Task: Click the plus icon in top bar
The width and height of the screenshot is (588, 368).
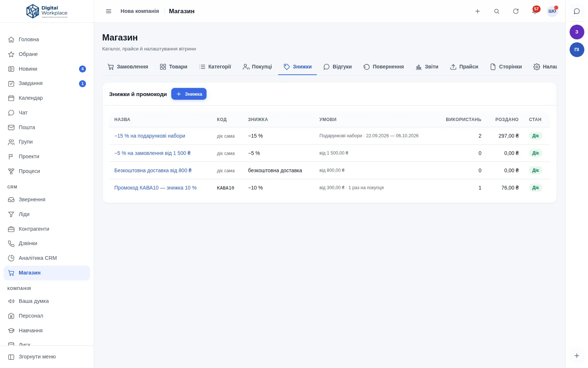Action: point(477,11)
